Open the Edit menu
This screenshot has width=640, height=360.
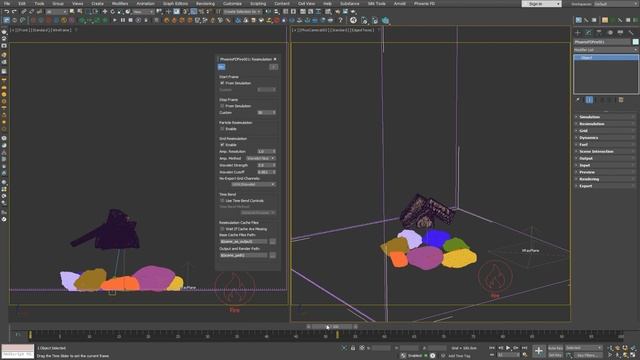pyautogui.click(x=22, y=4)
